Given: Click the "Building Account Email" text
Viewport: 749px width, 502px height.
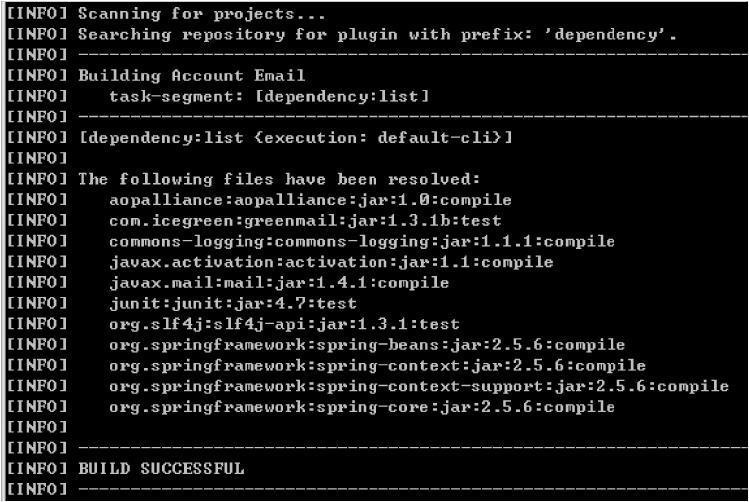Looking at the screenshot, I should [x=192, y=75].
